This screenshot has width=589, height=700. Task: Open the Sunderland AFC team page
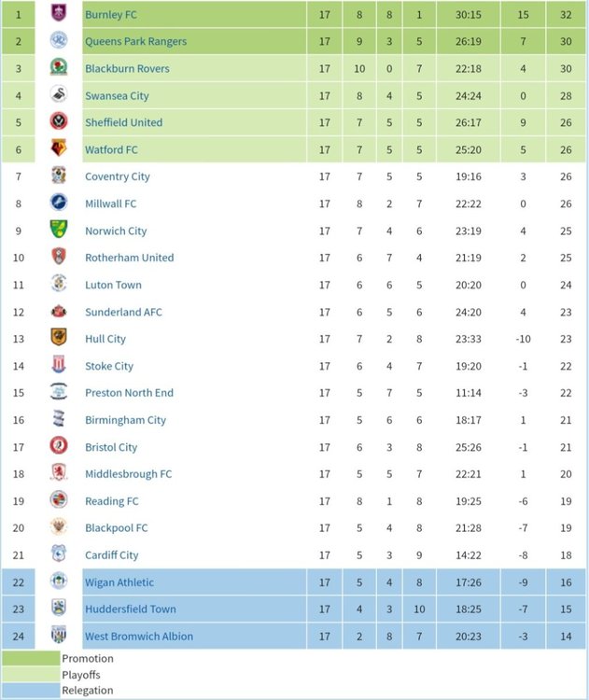click(124, 312)
